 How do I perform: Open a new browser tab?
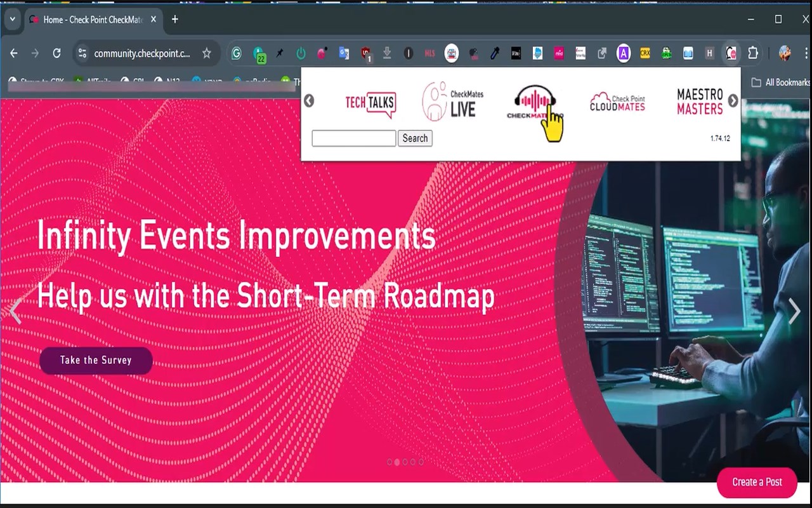(x=174, y=19)
